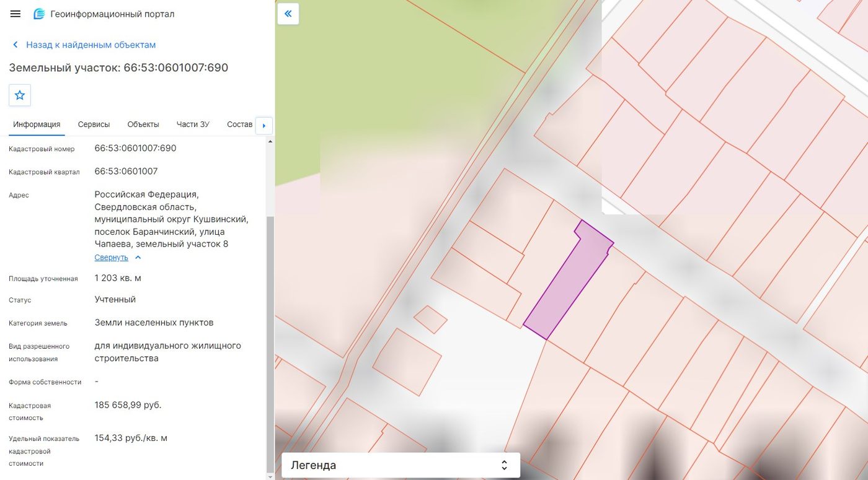Screen dimensions: 868x480
Task: Select the Части ЗУ tab
Action: coord(193,124)
